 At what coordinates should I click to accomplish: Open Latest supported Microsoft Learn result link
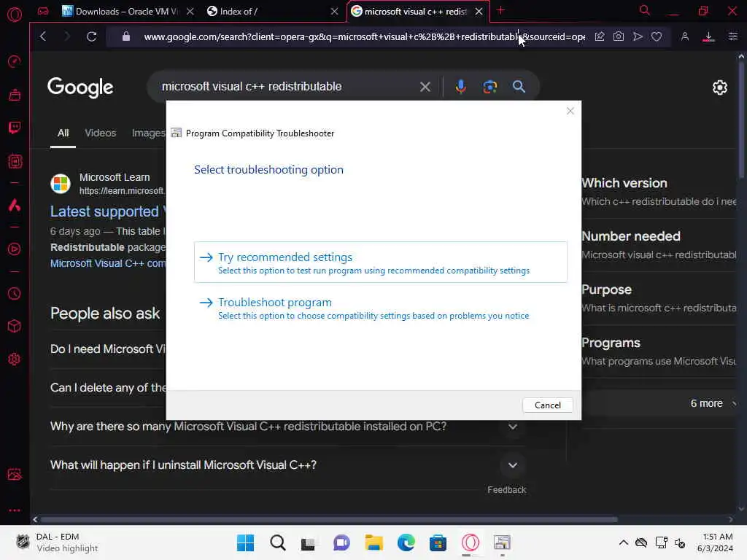click(108, 211)
